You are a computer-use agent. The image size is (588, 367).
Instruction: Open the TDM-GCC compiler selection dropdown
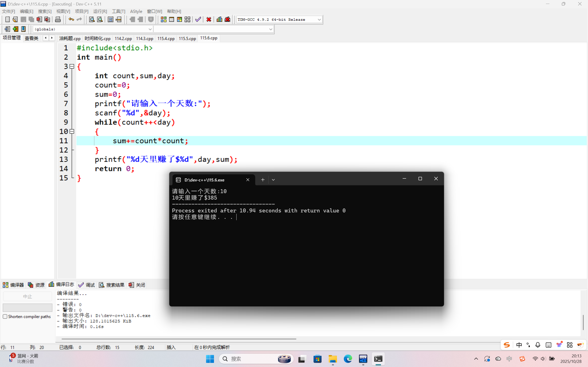click(319, 19)
